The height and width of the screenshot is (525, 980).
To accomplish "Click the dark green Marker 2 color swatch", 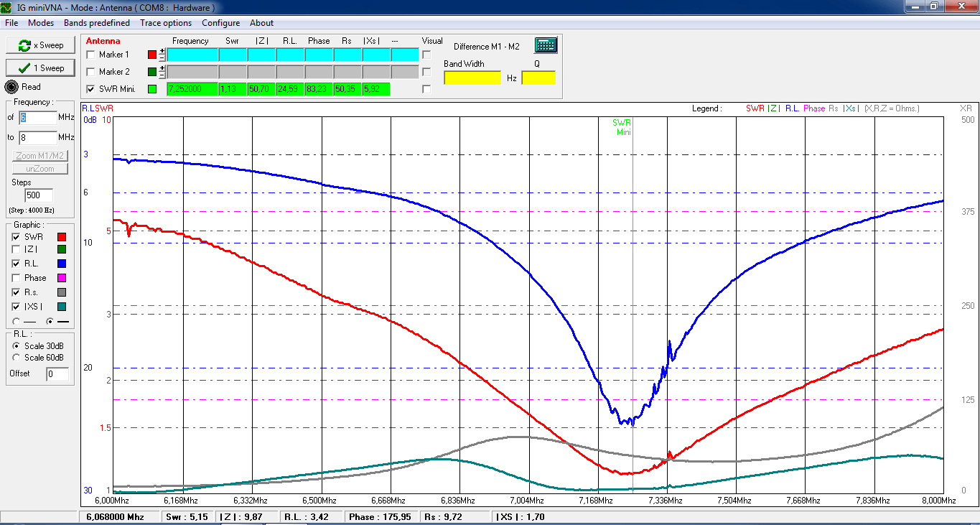I will click(151, 72).
